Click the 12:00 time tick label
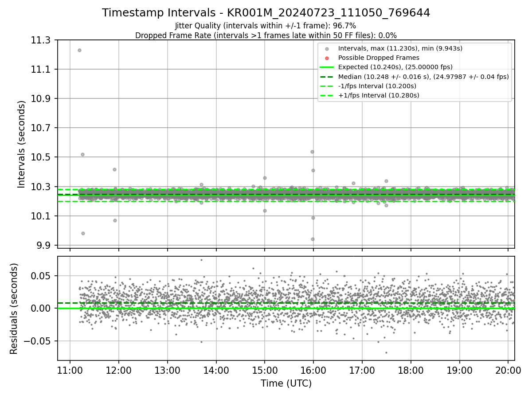Screen dimensions: 532x399 pos(119,370)
